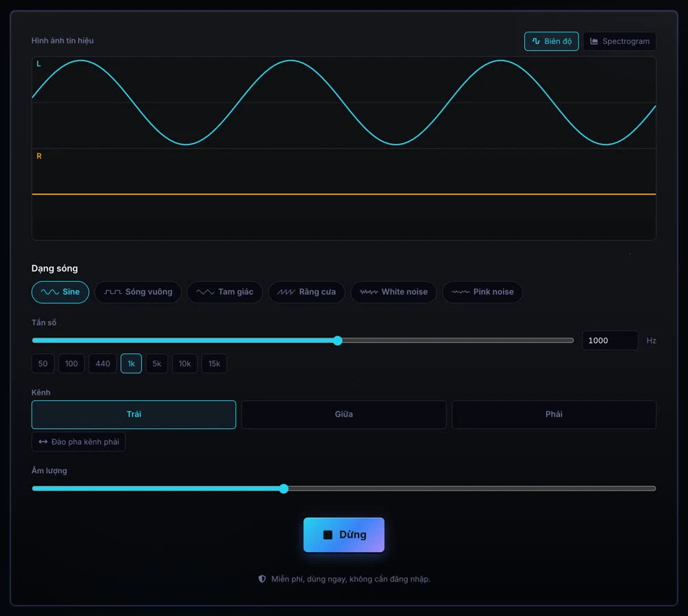The image size is (688, 616).
Task: Click the Hz unit label
Action: pyautogui.click(x=651, y=341)
